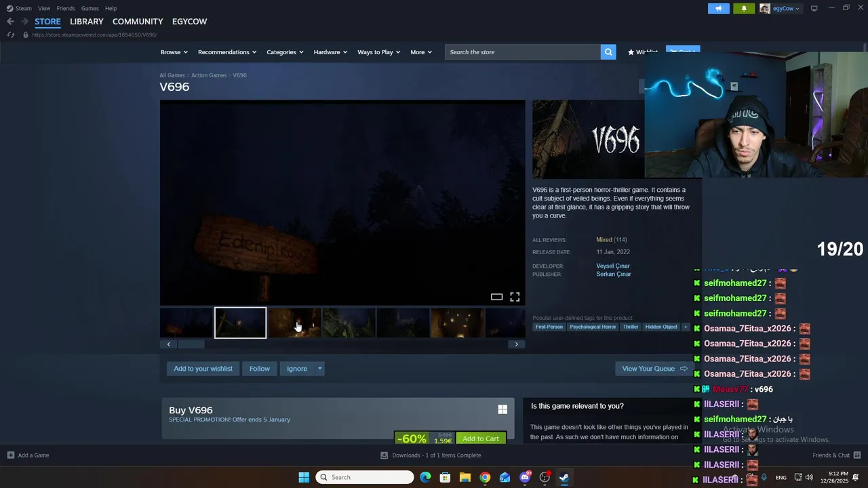Expand the Hardware dropdown
The image size is (868, 488).
click(x=330, y=52)
